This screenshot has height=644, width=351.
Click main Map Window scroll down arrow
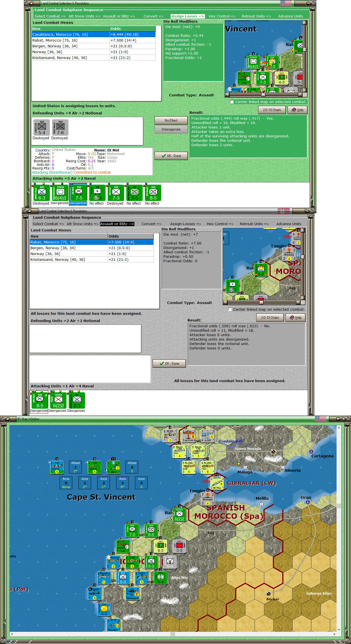(339, 629)
